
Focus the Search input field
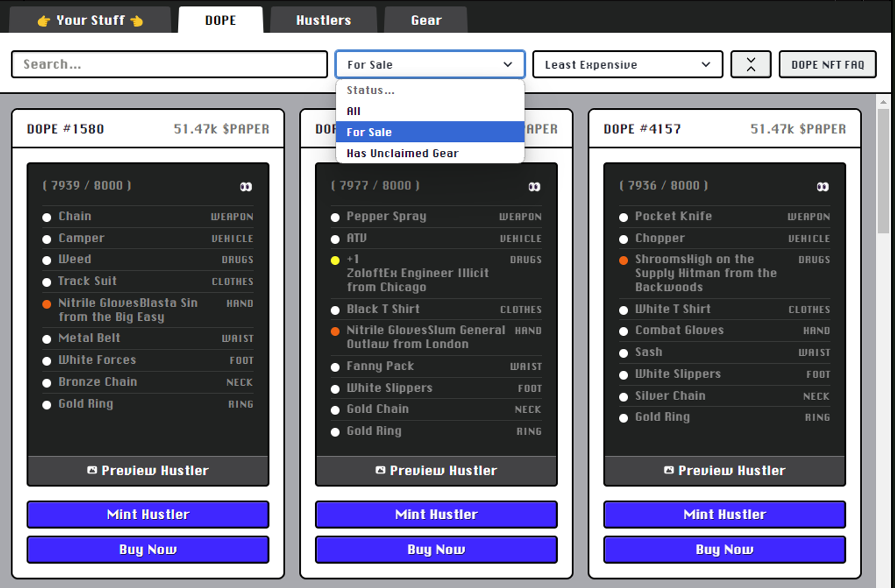[169, 64]
